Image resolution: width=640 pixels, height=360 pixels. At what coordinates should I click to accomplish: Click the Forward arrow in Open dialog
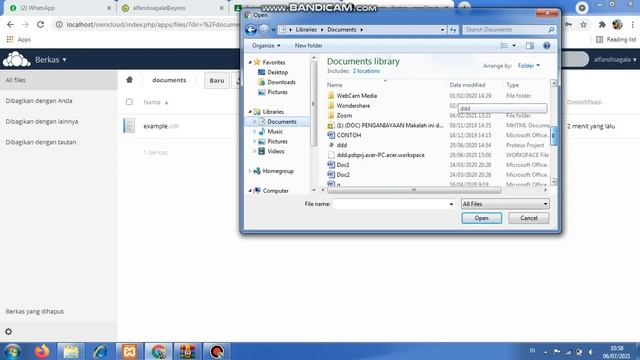point(264,30)
